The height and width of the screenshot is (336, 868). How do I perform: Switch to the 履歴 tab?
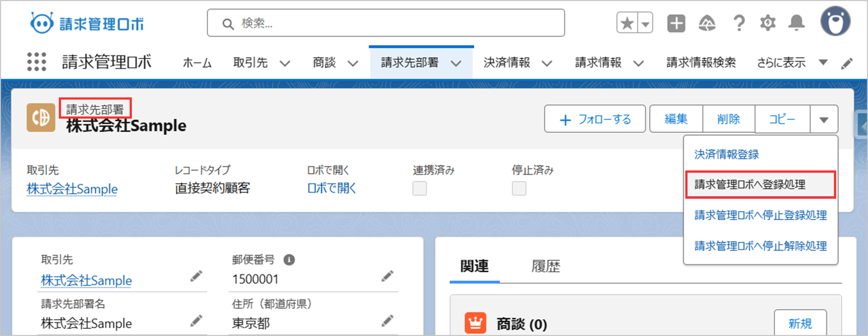(545, 267)
